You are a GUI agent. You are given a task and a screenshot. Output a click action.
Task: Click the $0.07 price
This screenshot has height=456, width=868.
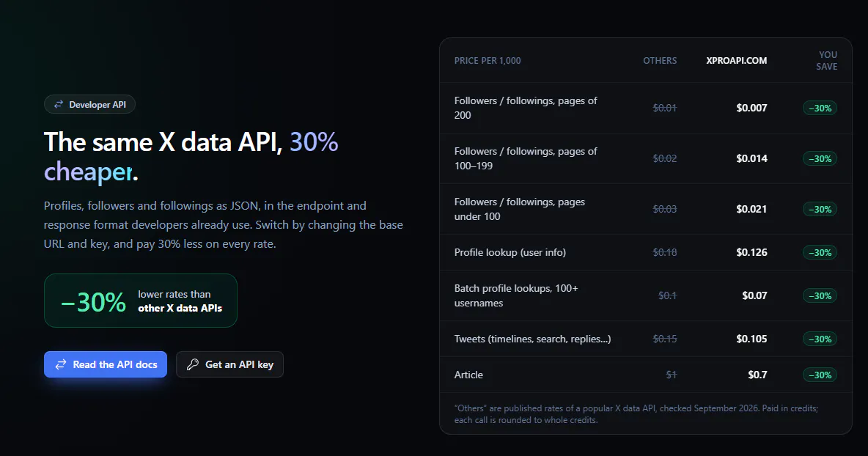click(754, 295)
